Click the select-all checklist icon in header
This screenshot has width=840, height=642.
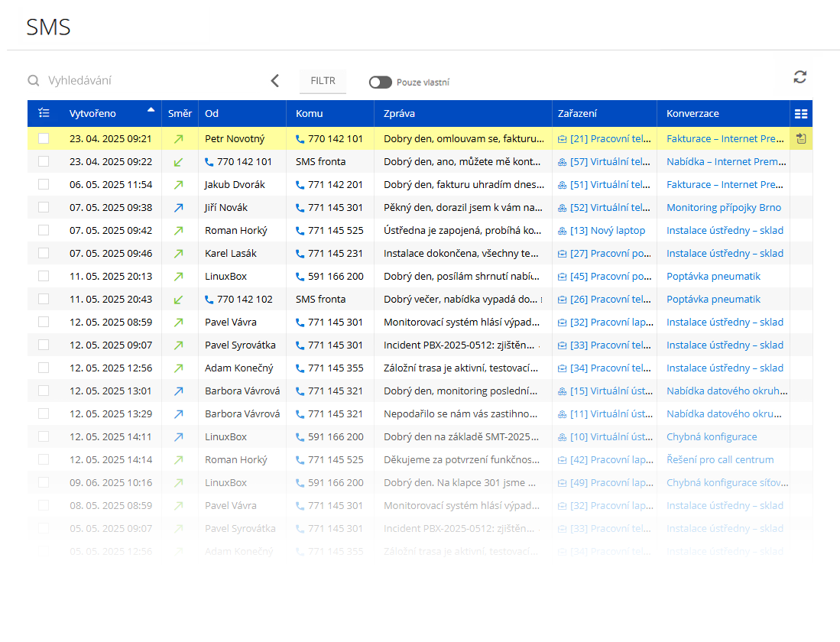point(44,113)
